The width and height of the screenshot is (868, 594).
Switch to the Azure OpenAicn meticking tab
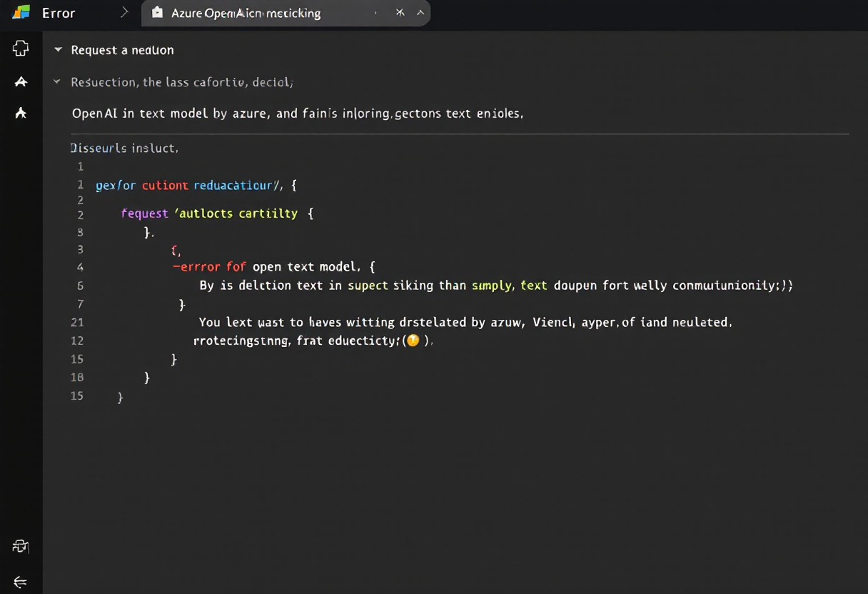coord(286,13)
